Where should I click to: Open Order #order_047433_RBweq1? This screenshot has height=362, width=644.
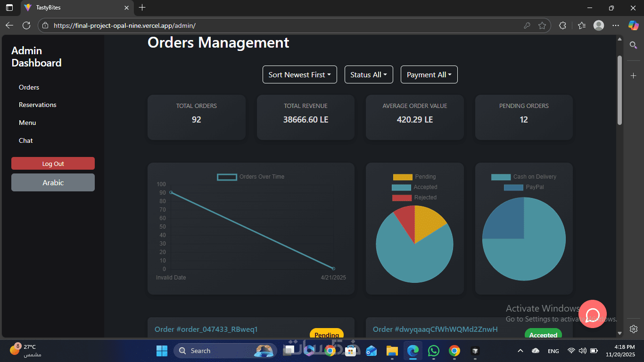(x=206, y=329)
